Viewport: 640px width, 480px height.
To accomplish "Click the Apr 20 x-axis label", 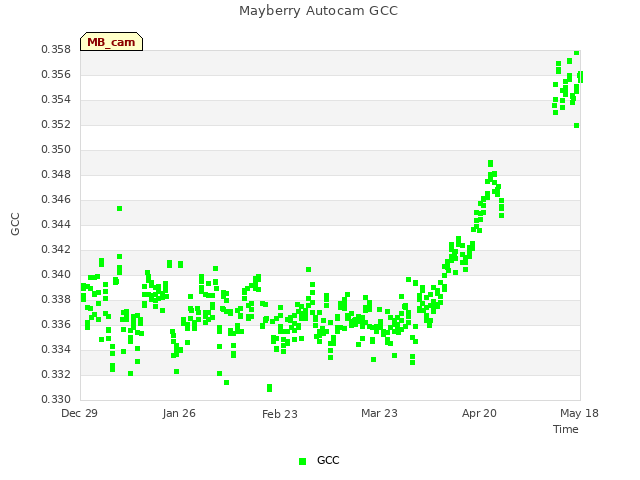I will coord(479,413).
